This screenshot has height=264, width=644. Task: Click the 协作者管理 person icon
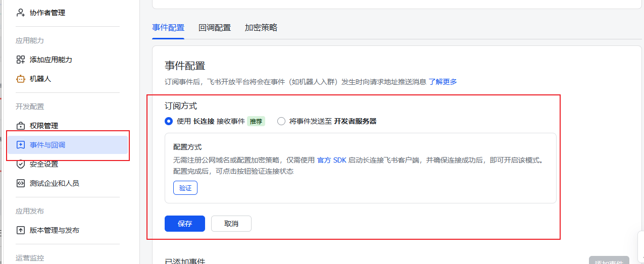click(21, 13)
